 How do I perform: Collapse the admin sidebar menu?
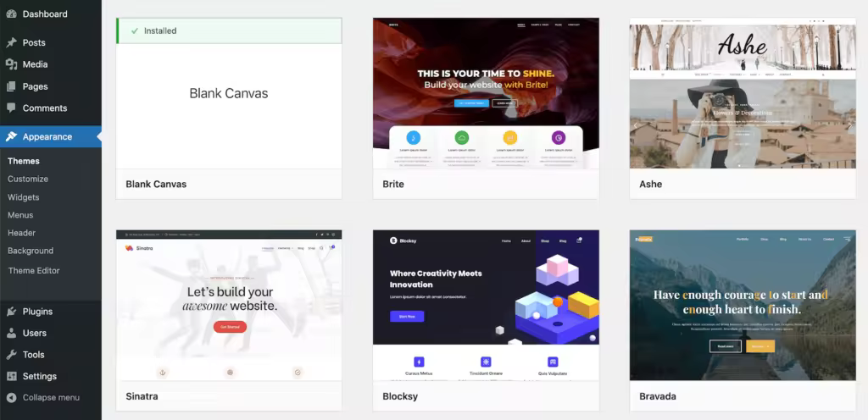coord(51,397)
